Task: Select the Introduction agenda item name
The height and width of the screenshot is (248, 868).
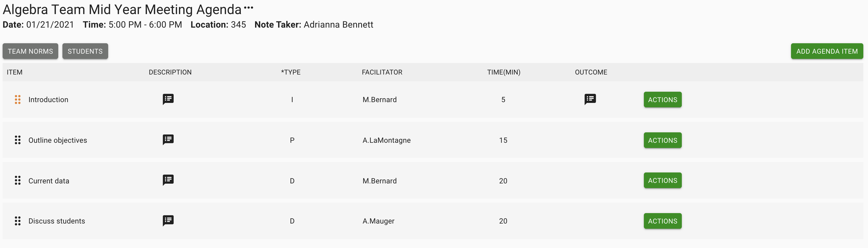Action: point(48,100)
